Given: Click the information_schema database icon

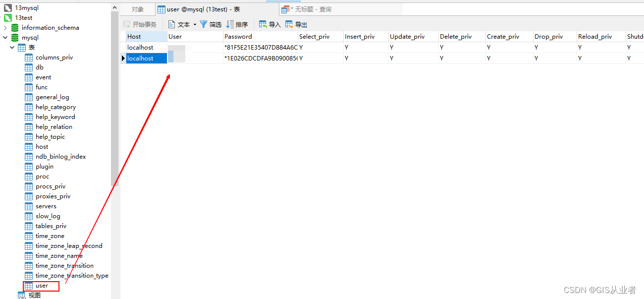Looking at the screenshot, I should 15,28.
